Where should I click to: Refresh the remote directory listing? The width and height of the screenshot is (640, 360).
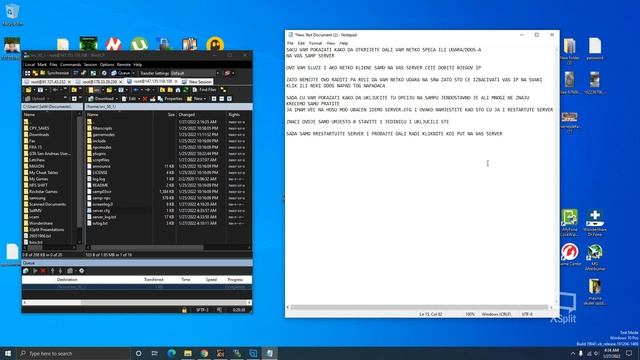point(186,90)
